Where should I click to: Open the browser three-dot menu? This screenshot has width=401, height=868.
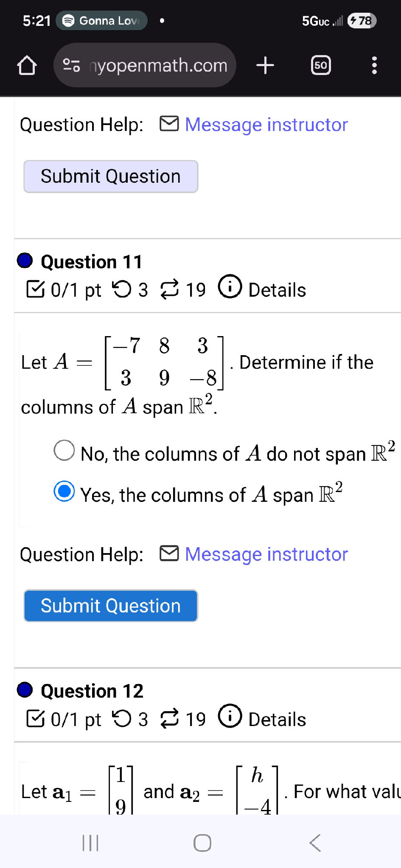(374, 66)
